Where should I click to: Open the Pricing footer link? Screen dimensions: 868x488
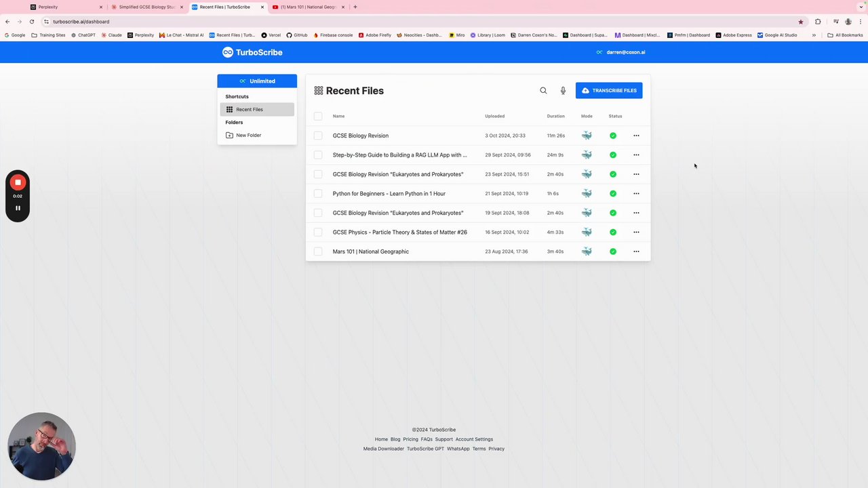[410, 439]
